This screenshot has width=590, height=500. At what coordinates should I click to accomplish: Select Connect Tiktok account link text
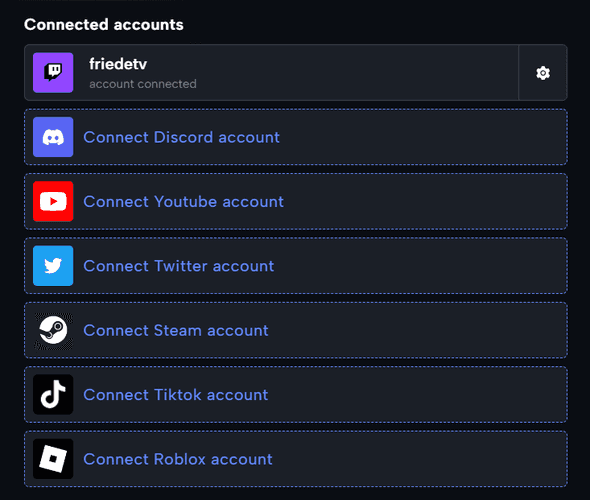click(176, 395)
